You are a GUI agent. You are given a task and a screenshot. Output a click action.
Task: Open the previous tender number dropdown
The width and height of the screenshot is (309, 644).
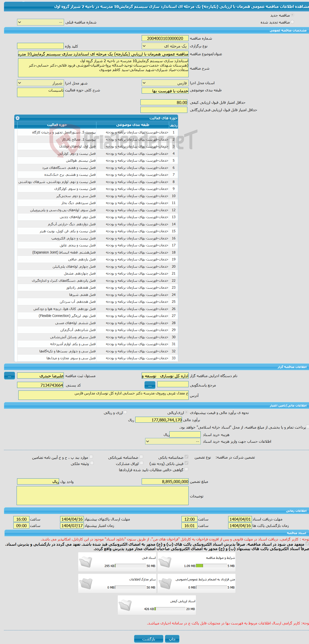(x=41, y=22)
